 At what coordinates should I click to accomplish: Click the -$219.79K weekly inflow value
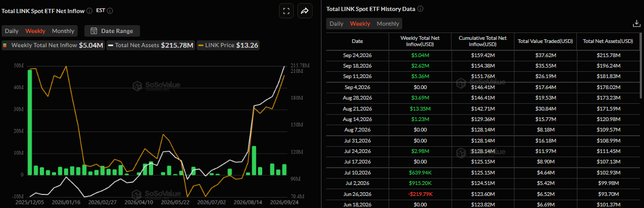coord(420,194)
